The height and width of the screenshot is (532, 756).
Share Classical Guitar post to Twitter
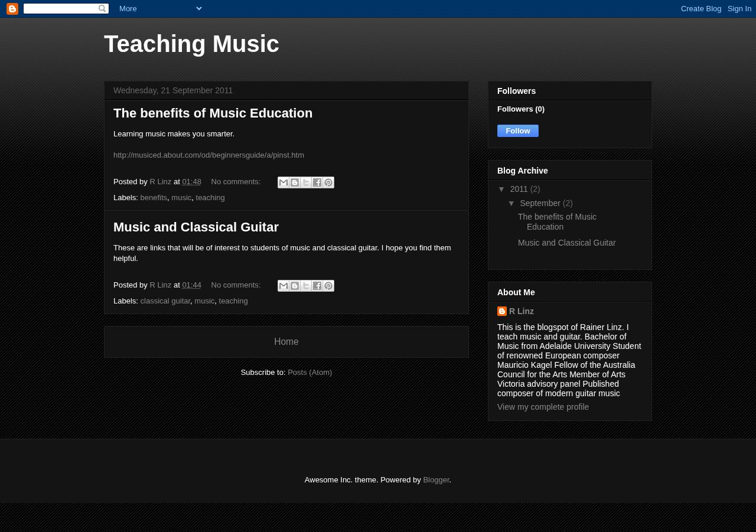tap(306, 286)
